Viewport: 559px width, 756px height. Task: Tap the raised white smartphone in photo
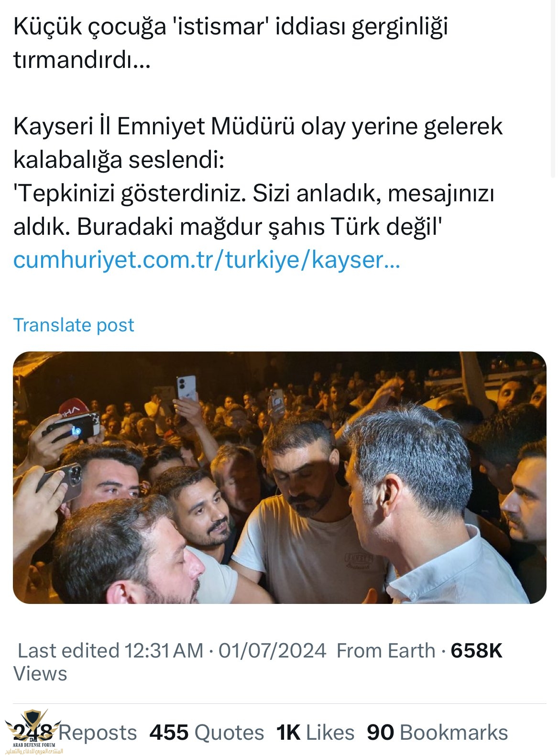click(x=186, y=387)
